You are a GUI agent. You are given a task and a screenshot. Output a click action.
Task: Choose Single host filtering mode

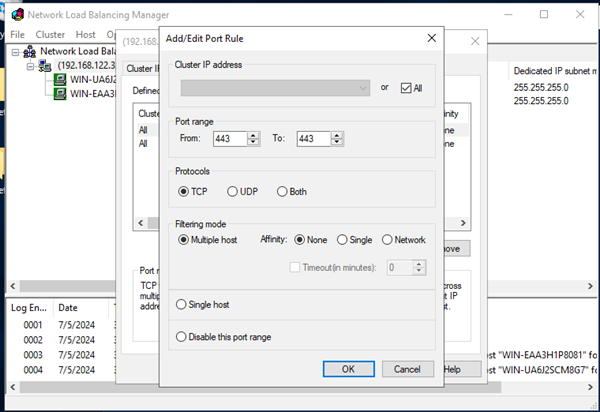point(181,305)
